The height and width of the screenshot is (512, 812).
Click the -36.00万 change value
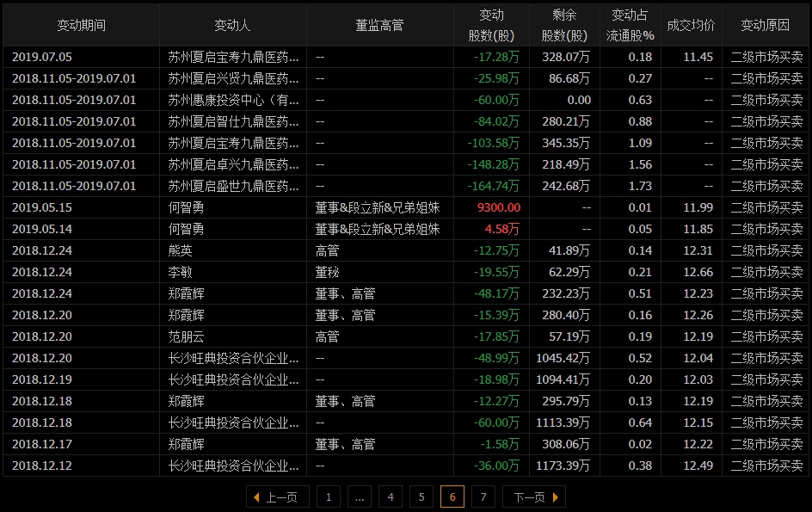pyautogui.click(x=496, y=466)
